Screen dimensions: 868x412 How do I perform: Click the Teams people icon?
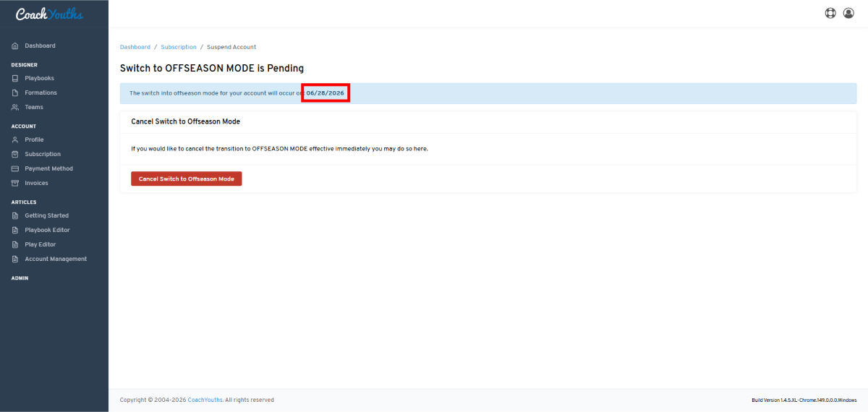click(15, 107)
